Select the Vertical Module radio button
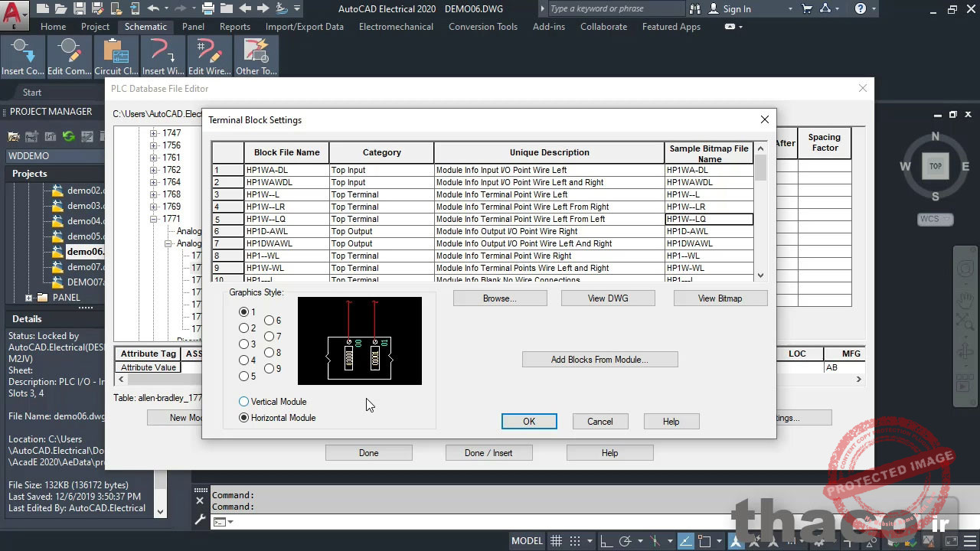The image size is (980, 551). (x=243, y=401)
